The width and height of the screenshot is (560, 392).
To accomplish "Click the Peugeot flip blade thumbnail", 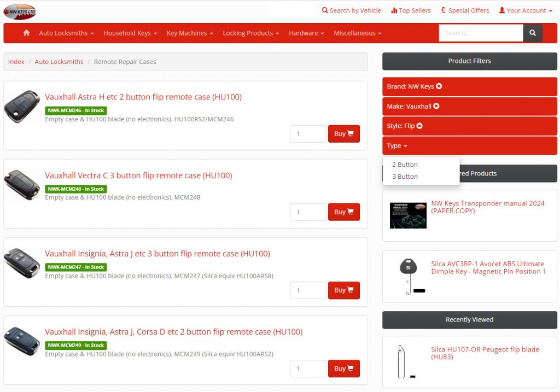I will coord(406,361).
